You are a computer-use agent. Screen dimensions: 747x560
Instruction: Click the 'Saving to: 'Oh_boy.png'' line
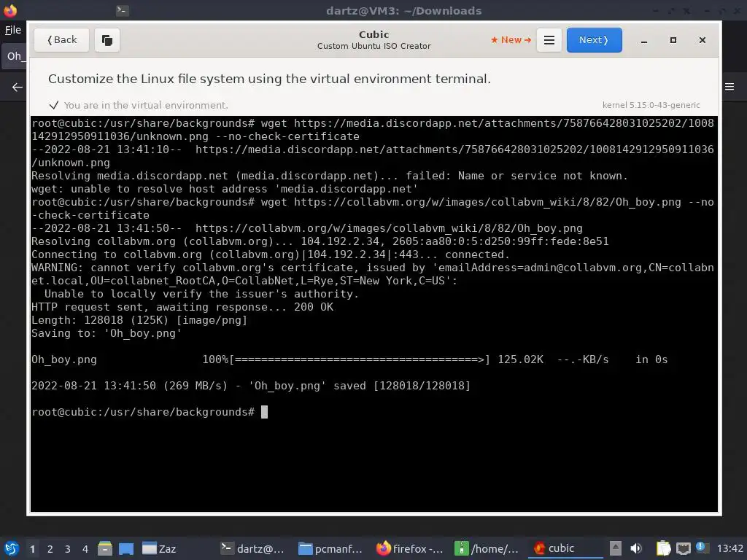[107, 333]
